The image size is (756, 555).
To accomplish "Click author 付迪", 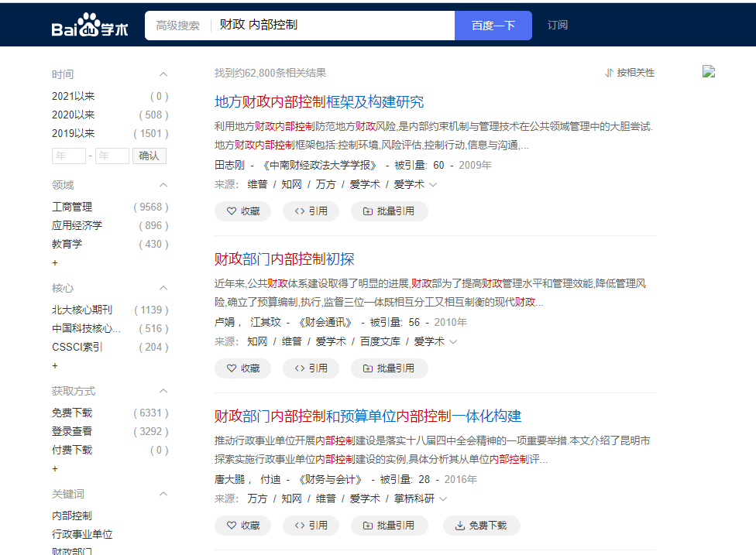I will (x=270, y=479).
